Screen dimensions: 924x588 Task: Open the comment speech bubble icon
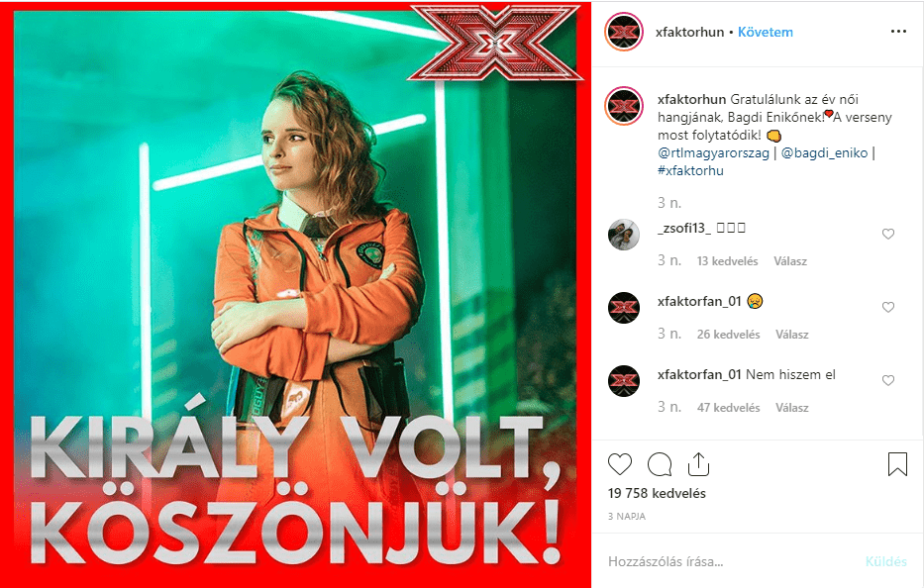point(660,464)
